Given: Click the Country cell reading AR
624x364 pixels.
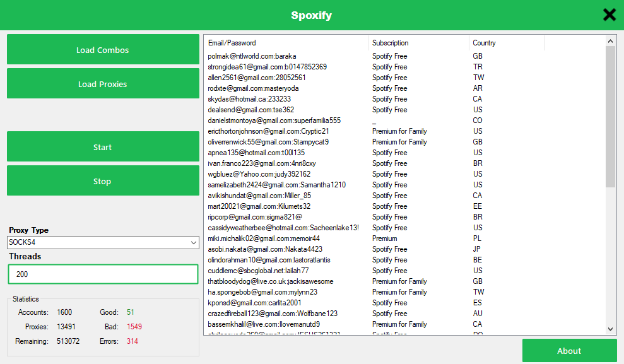Looking at the screenshot, I should coord(478,88).
